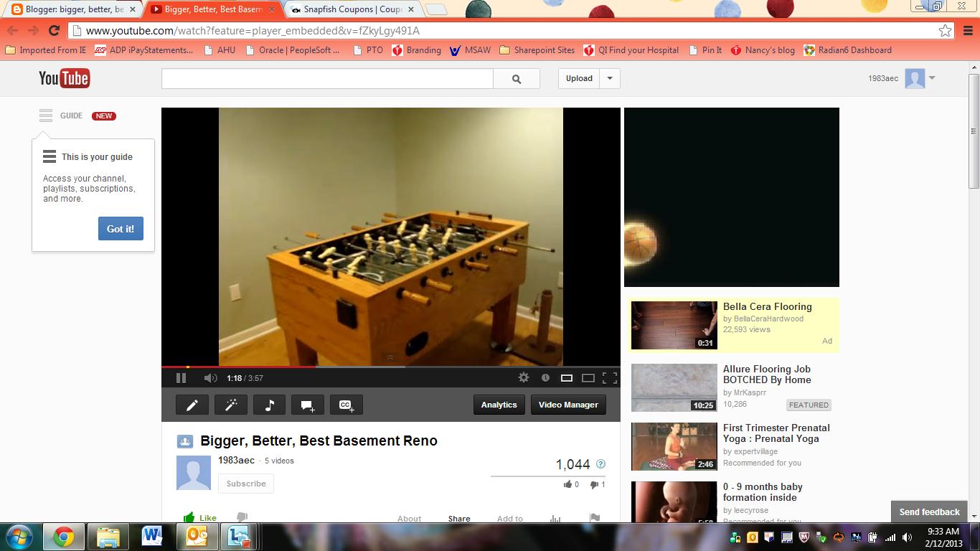Screen dimensions: 980x551
Task: Click the Prenatal Yoga video thumbnail
Action: tap(674, 446)
